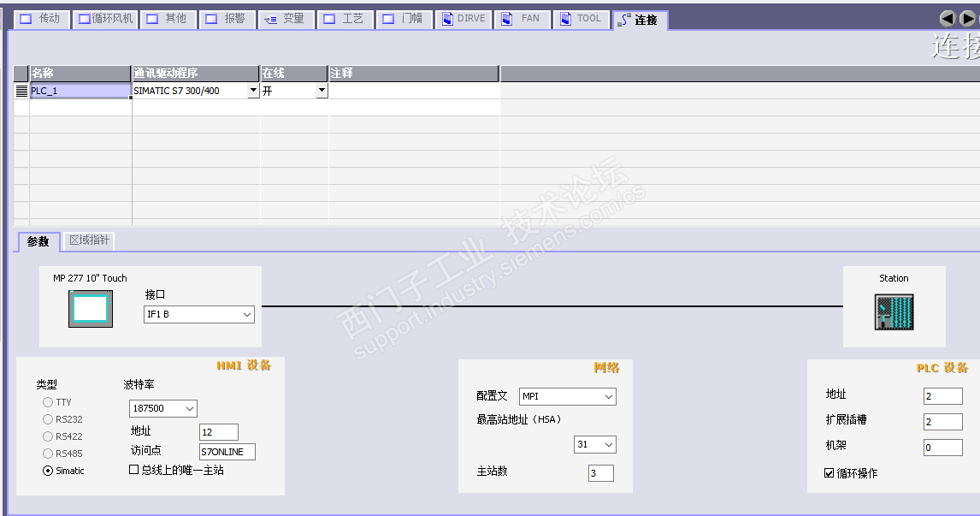Image resolution: width=980 pixels, height=516 pixels.
Task: Select the Simatic type radio button
Action: [48, 471]
